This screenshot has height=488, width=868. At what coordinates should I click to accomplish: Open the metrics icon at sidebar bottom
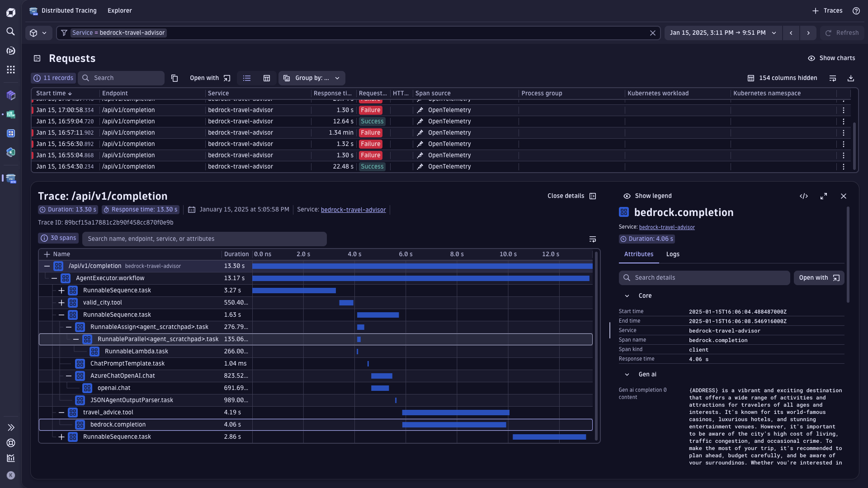[x=11, y=458]
